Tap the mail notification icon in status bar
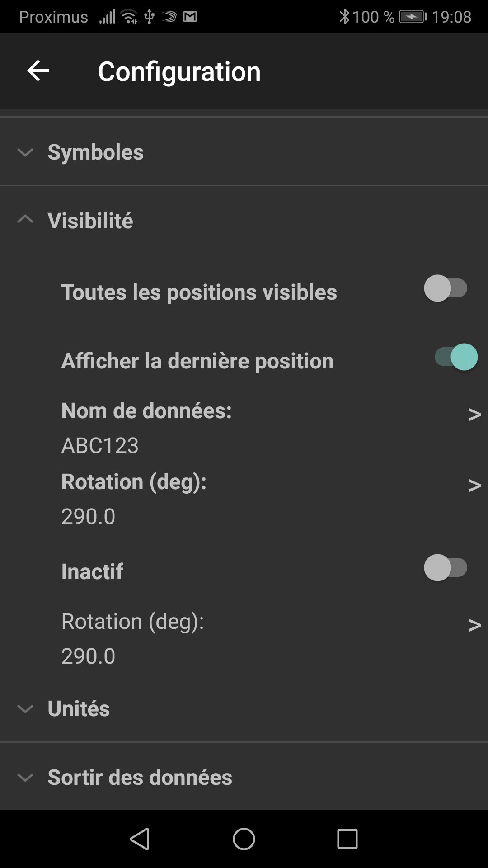Viewport: 488px width, 868px height. [190, 17]
